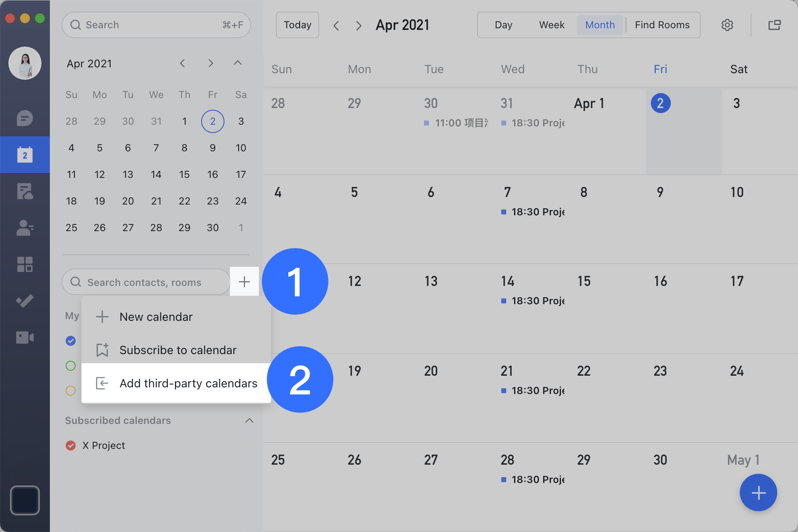Click the blue create event plus button
Screen dimensions: 798x532
pos(758,493)
